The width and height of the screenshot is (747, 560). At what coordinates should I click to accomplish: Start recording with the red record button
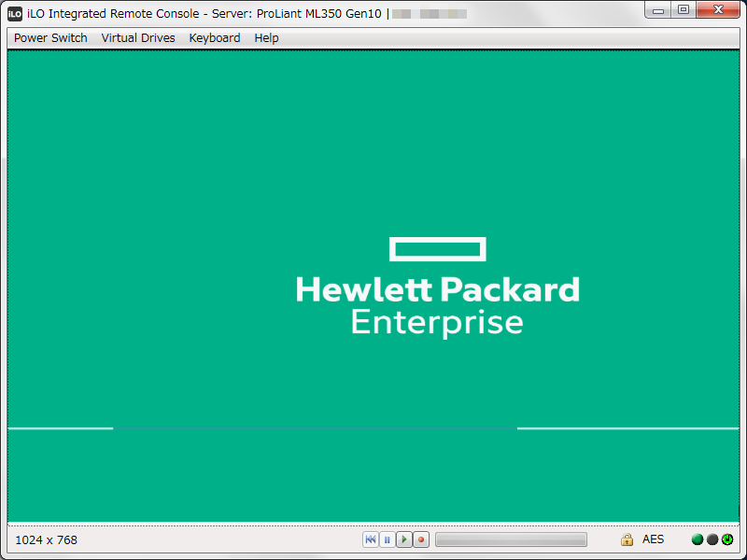[x=421, y=539]
